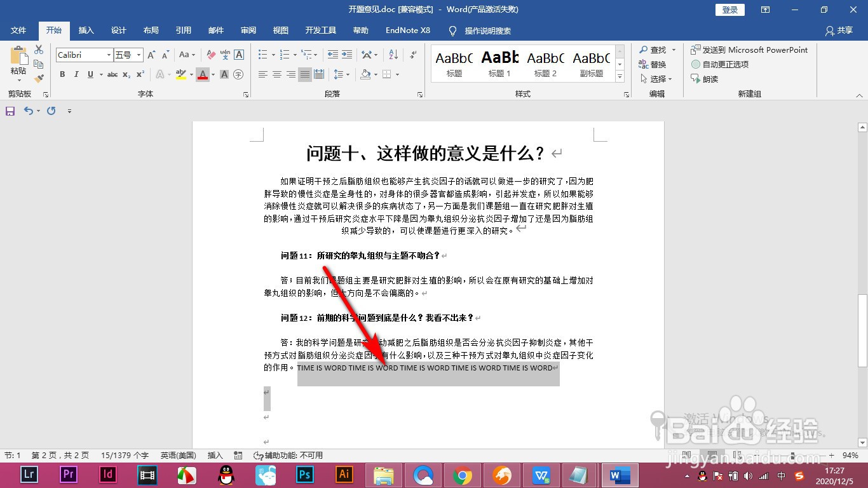Image resolution: width=868 pixels, height=488 pixels.
Task: Increase font size with grow font icon
Action: coord(151,55)
